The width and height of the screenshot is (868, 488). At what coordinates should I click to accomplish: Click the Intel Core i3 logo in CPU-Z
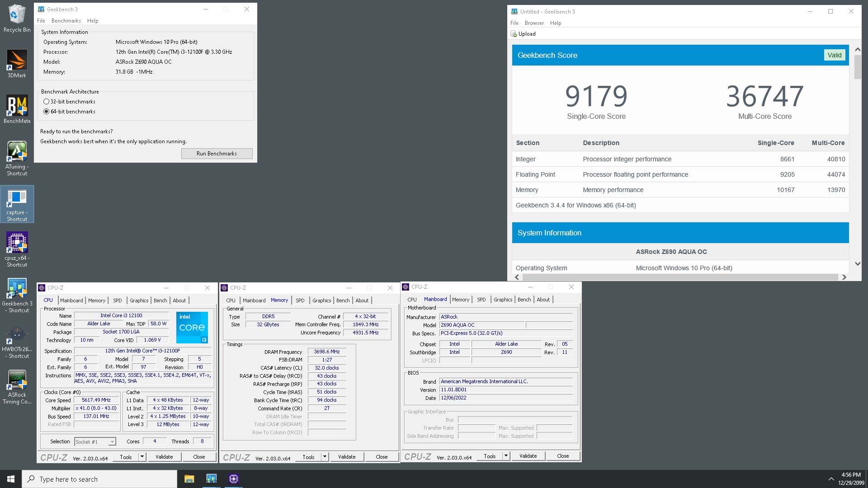point(192,327)
